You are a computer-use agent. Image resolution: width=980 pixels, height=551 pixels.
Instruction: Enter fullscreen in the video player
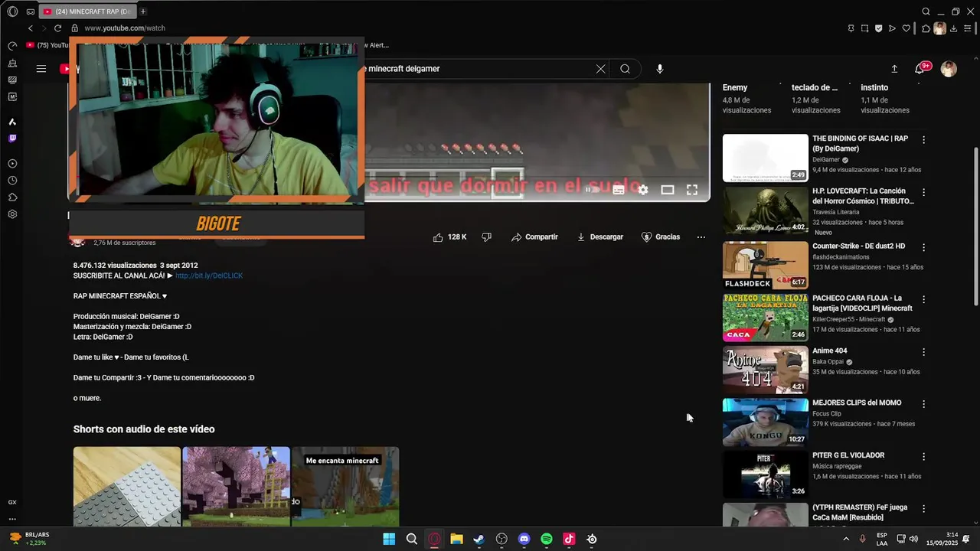pos(692,190)
